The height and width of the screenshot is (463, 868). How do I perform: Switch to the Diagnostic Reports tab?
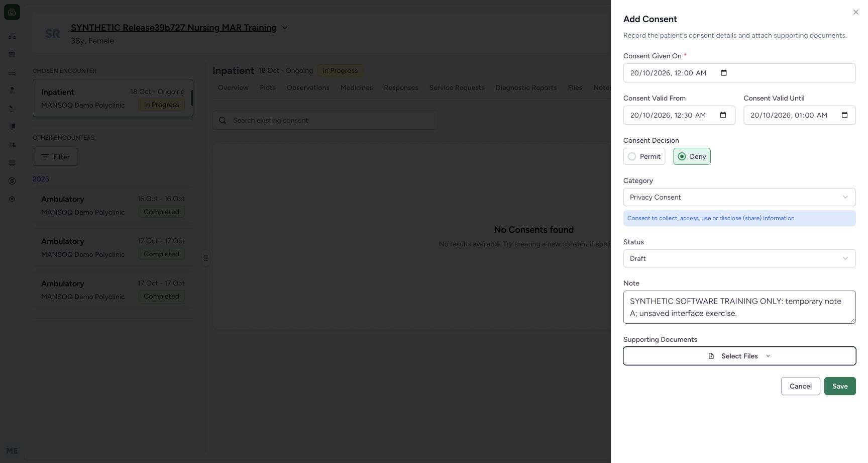[x=526, y=87]
